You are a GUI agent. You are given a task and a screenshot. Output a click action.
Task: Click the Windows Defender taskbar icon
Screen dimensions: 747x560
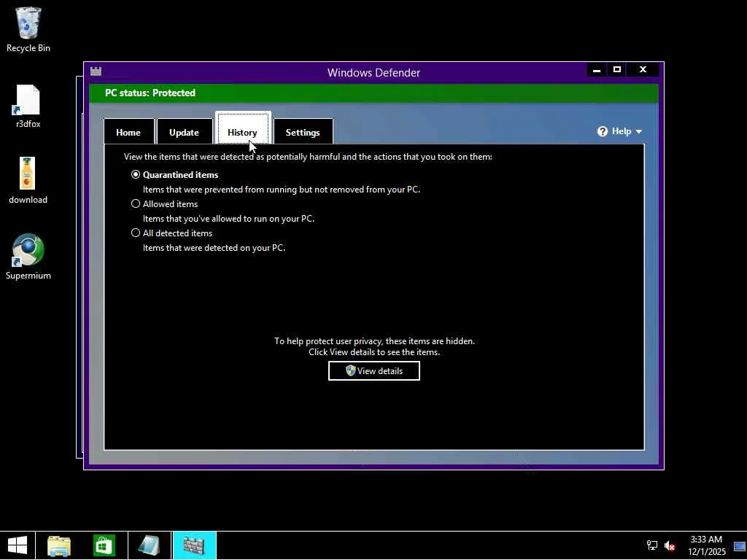(194, 545)
